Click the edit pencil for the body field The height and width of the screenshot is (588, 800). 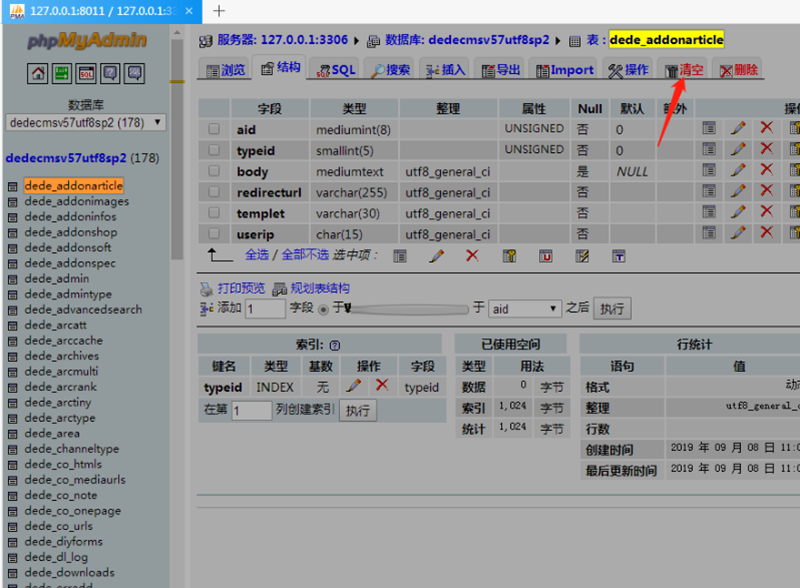(x=738, y=171)
